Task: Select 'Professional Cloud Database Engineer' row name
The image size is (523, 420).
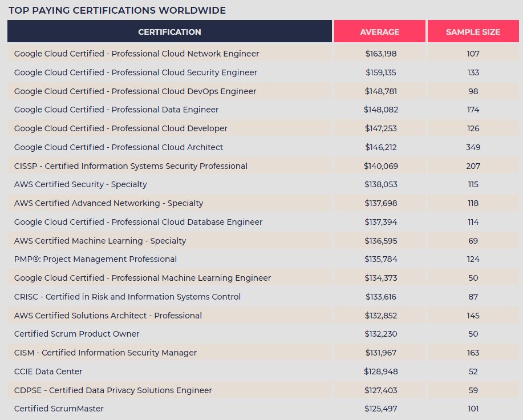Action: (x=138, y=222)
